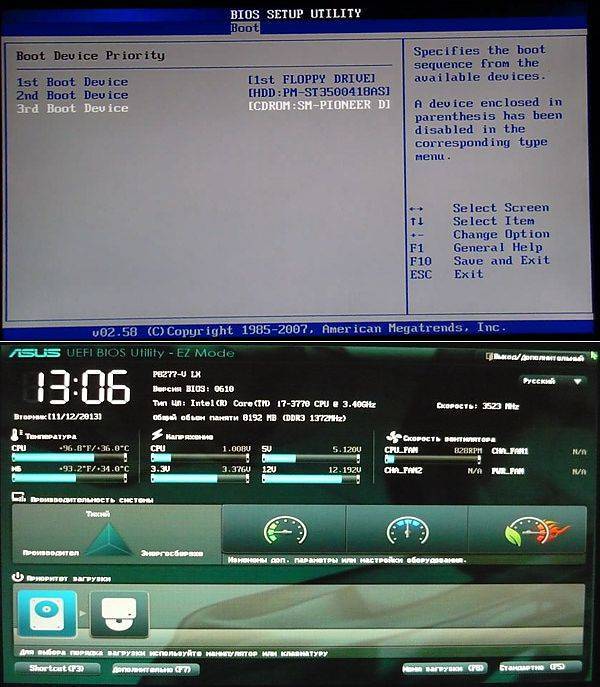Click the thermometer icon beside Температура
600x687 pixels.
(x=15, y=435)
